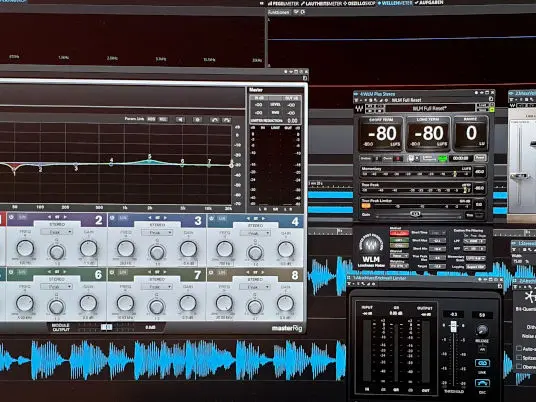
Task: Click the green indicator button in WLM transport
Action: click(443, 159)
